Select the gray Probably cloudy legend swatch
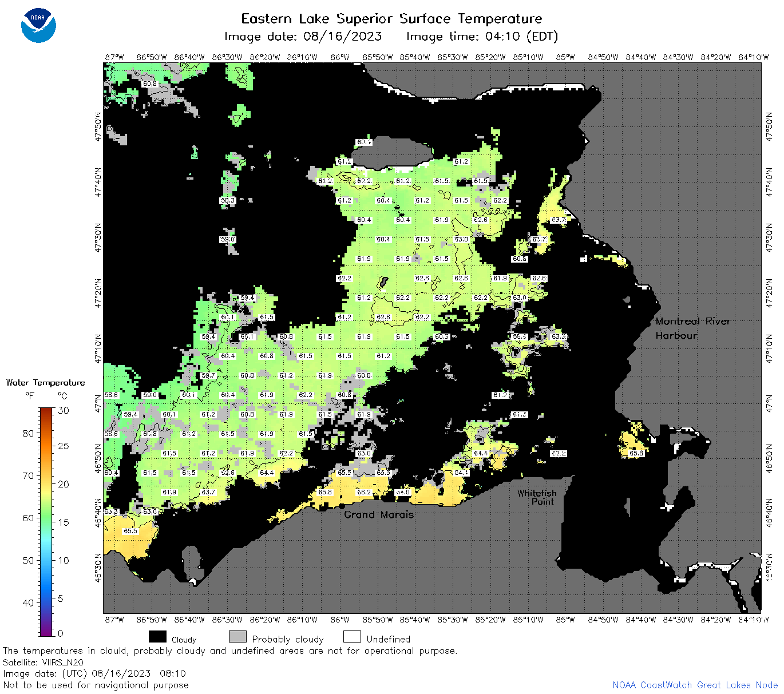The width and height of the screenshot is (784, 694). pos(237,637)
